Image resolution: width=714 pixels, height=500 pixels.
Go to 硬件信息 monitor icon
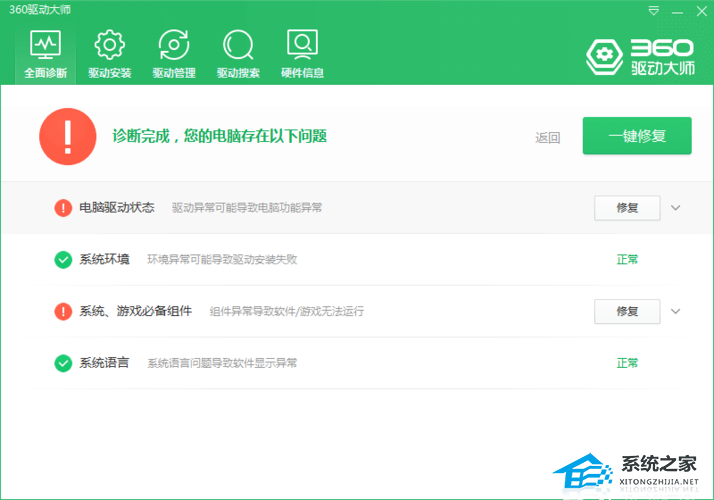click(302, 54)
